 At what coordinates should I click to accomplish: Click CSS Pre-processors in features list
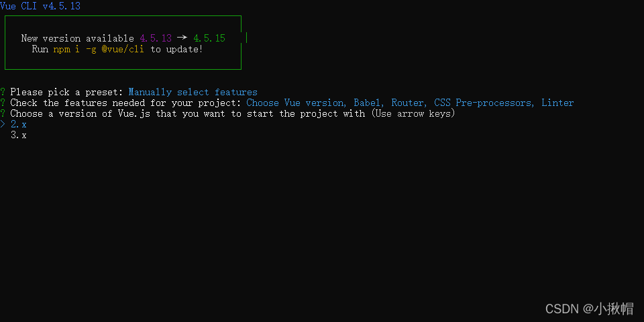pyautogui.click(x=483, y=103)
